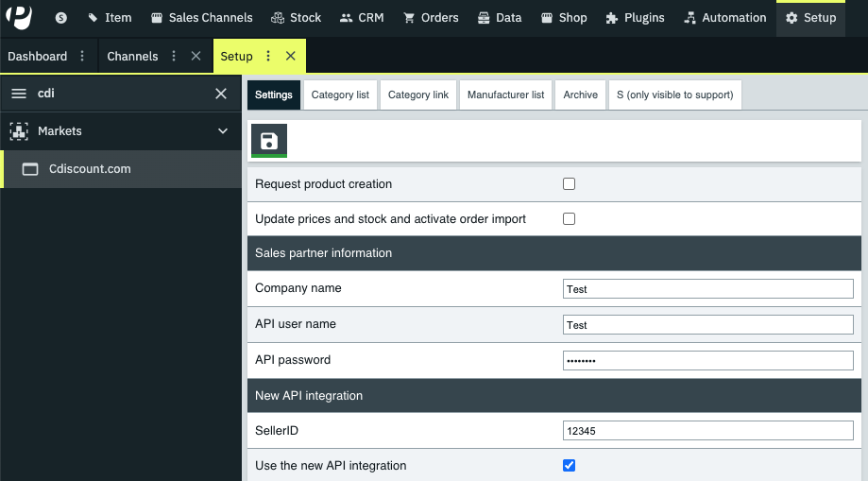Open the Manufacturer list tab
This screenshot has height=481, width=868.
pyautogui.click(x=505, y=95)
